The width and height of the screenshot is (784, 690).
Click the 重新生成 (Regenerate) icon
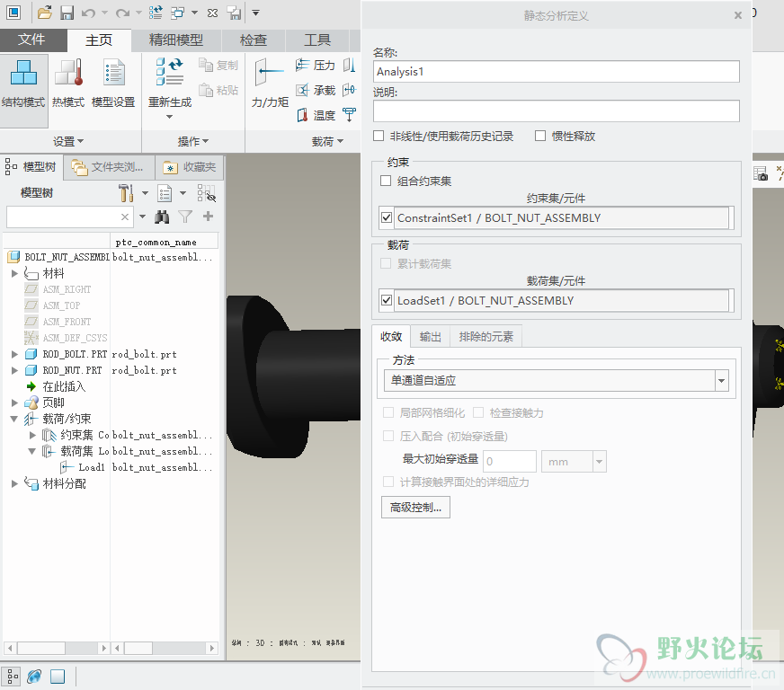[x=170, y=83]
